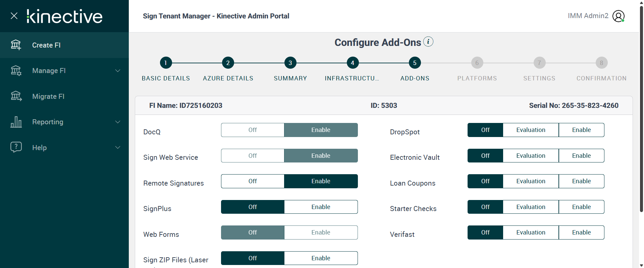Image resolution: width=644 pixels, height=268 pixels.
Task: Click the Reporting bar chart icon
Action: coord(16,122)
